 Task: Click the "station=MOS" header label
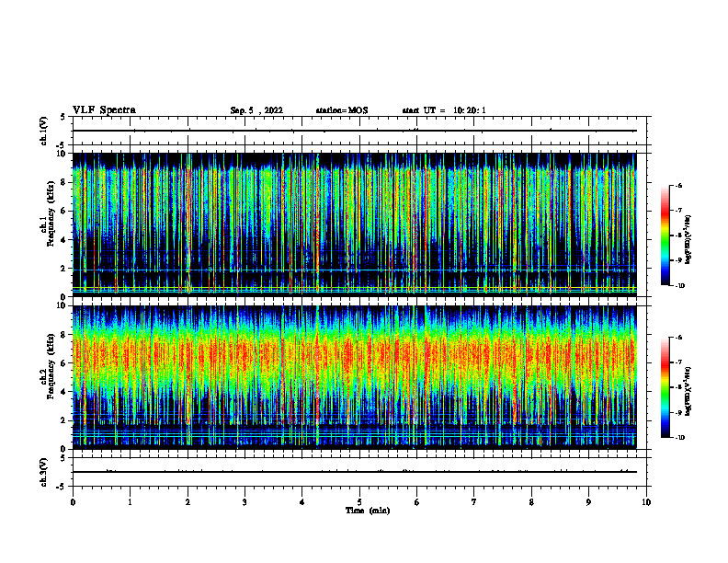coord(342,110)
